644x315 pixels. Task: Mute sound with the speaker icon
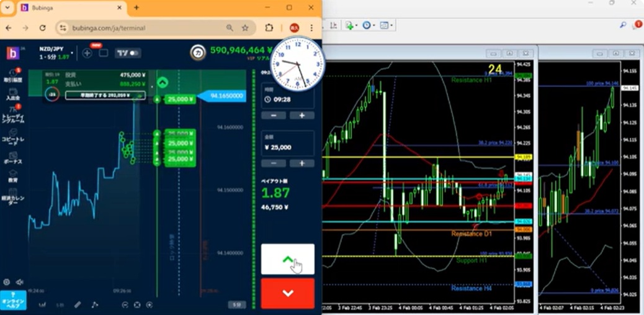(20, 282)
